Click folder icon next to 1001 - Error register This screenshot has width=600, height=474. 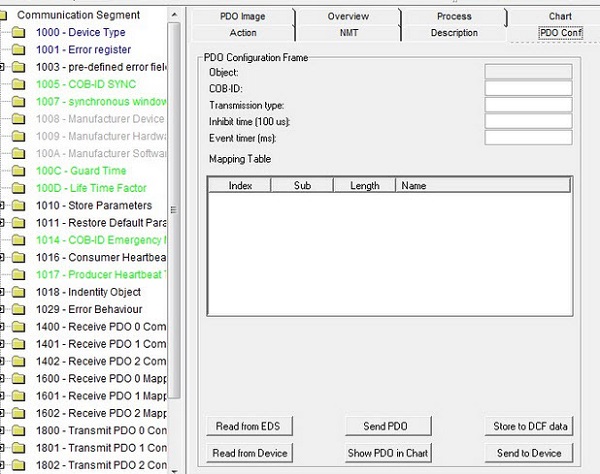point(19,50)
